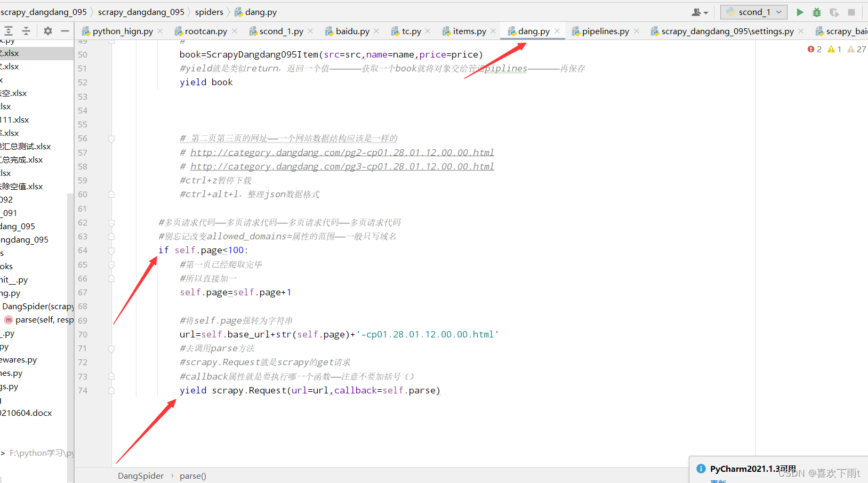Click the PyCharm 2021.1.3 update notification
Viewport: 868px width, 483px height.
coord(752,469)
